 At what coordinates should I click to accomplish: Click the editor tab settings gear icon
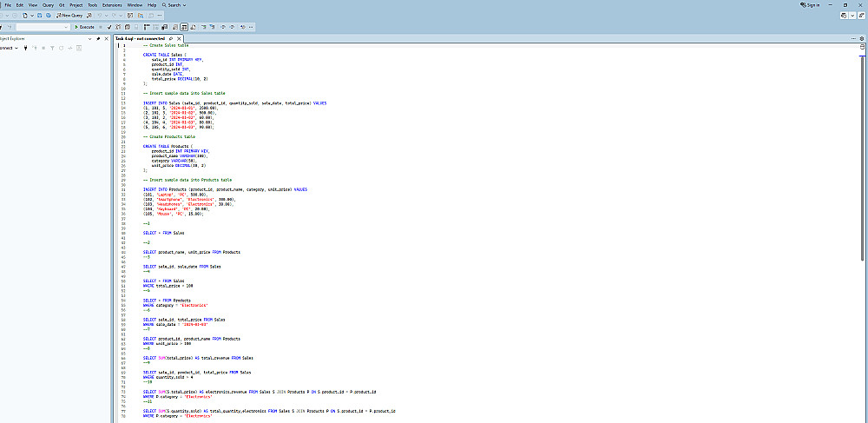coord(862,39)
